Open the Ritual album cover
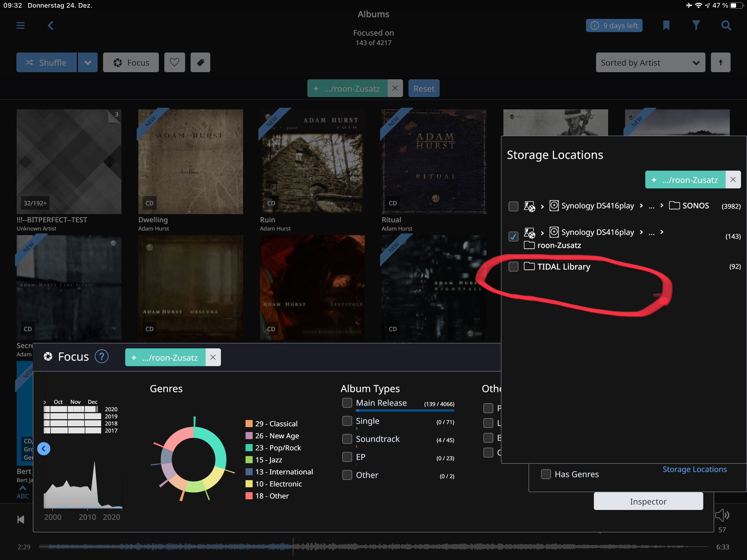 tap(434, 161)
